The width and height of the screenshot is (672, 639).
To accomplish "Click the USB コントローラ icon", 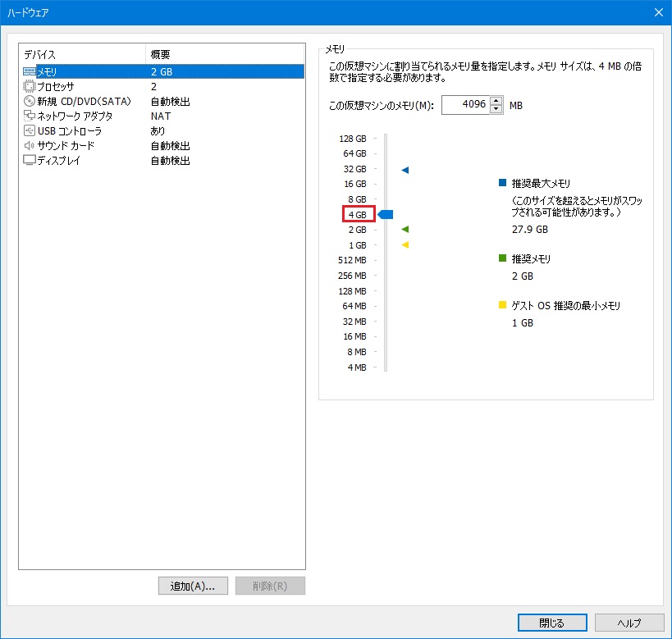I will pyautogui.click(x=30, y=130).
